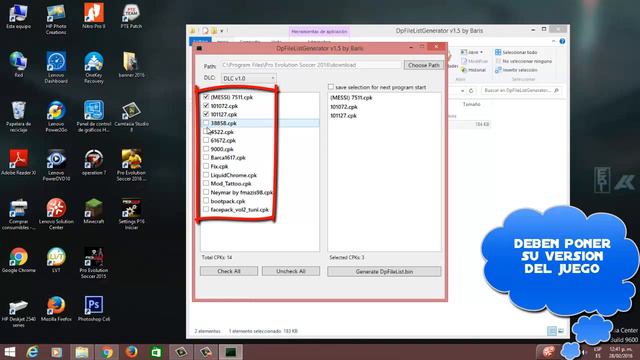
Task: Select Panel de control de gráficos icon
Action: [x=93, y=116]
